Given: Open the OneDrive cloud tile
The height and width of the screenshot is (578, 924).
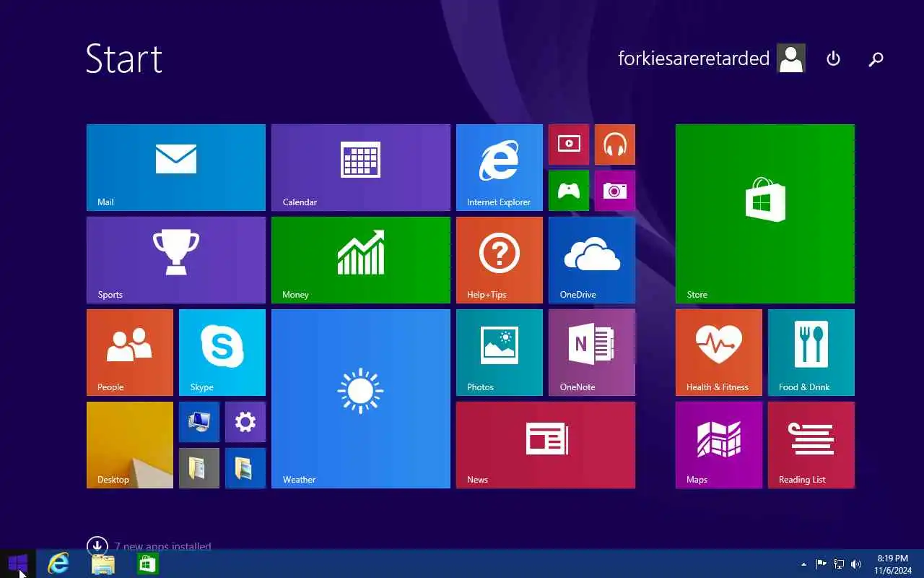Looking at the screenshot, I should [x=592, y=260].
